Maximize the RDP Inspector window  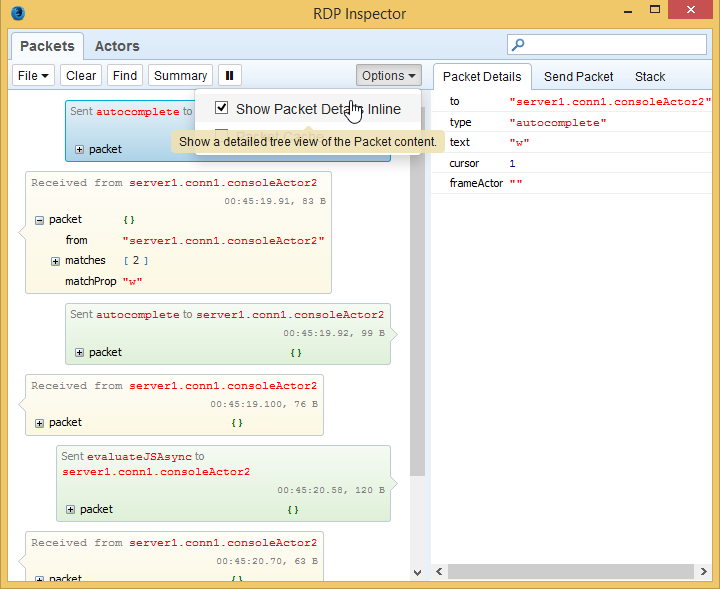[x=655, y=9]
